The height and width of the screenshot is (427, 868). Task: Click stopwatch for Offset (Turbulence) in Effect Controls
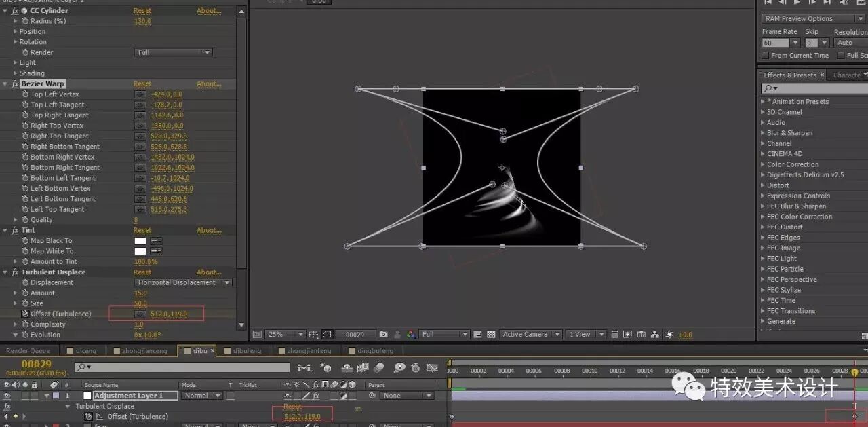(x=25, y=314)
